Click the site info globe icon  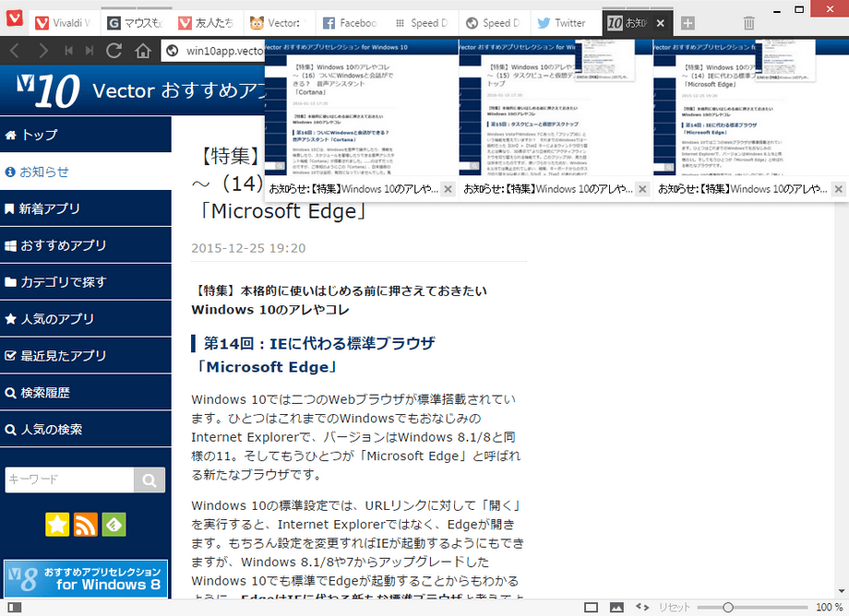pyautogui.click(x=173, y=51)
